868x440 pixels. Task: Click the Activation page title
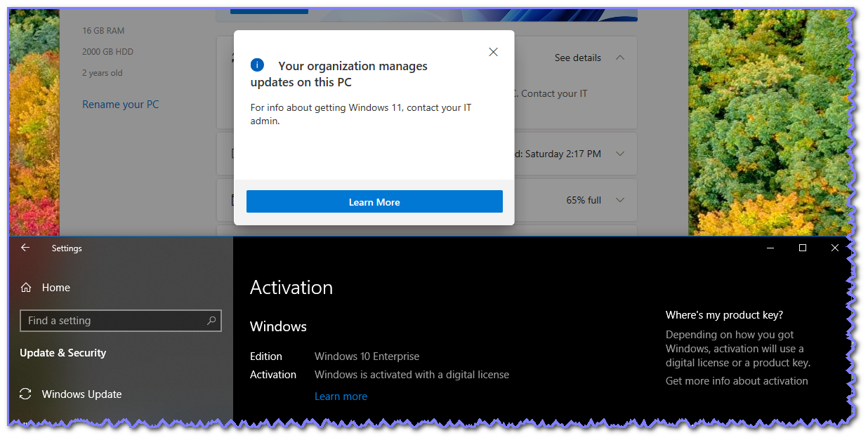point(291,288)
